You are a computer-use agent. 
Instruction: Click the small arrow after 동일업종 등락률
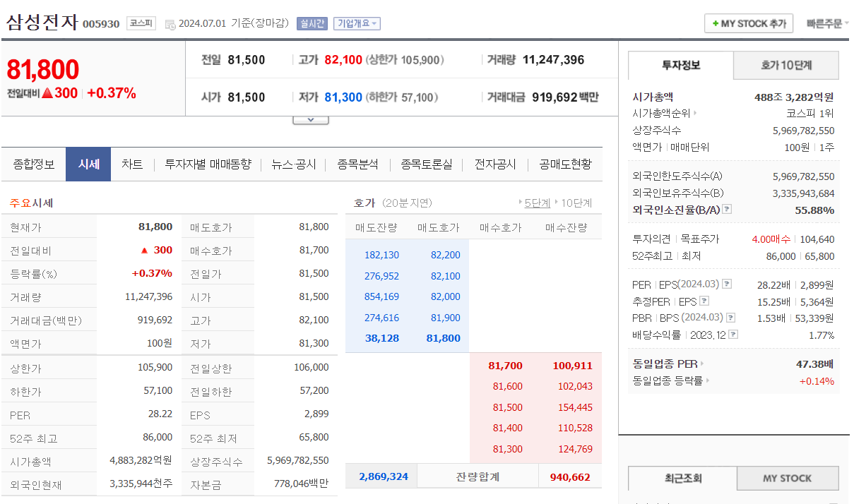click(708, 381)
